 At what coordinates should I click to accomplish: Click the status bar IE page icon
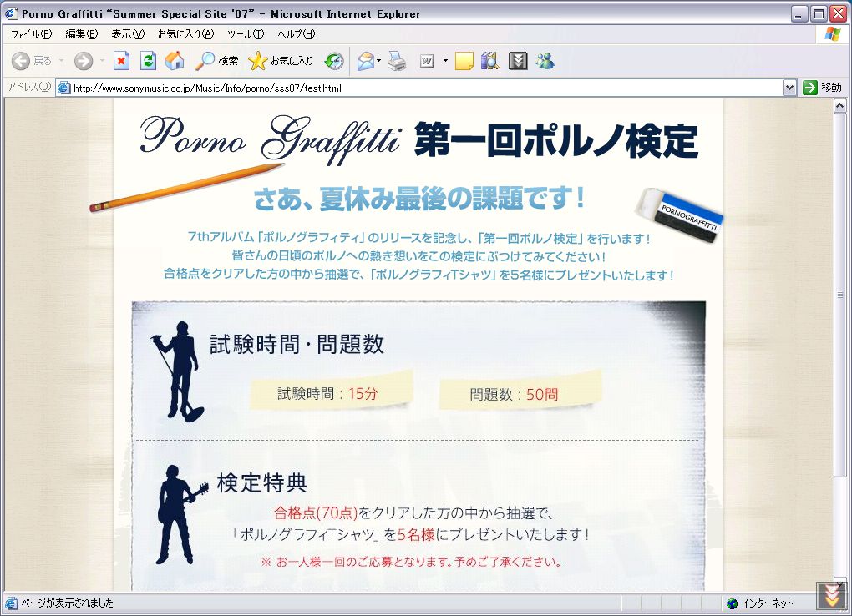11,603
